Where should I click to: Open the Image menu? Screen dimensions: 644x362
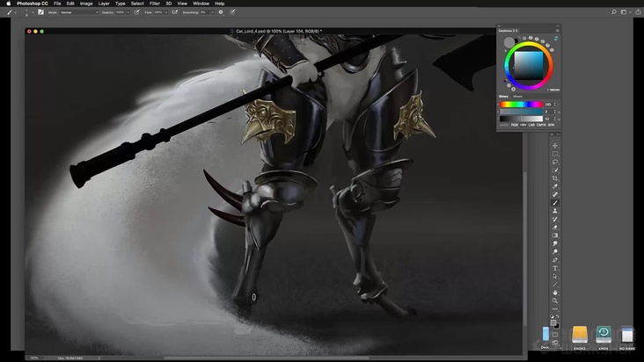tap(86, 4)
